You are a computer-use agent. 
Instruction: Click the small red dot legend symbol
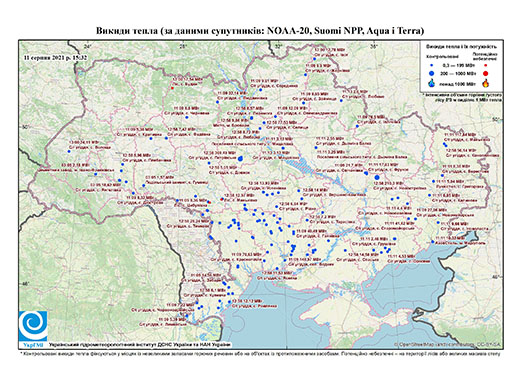tap(485, 65)
